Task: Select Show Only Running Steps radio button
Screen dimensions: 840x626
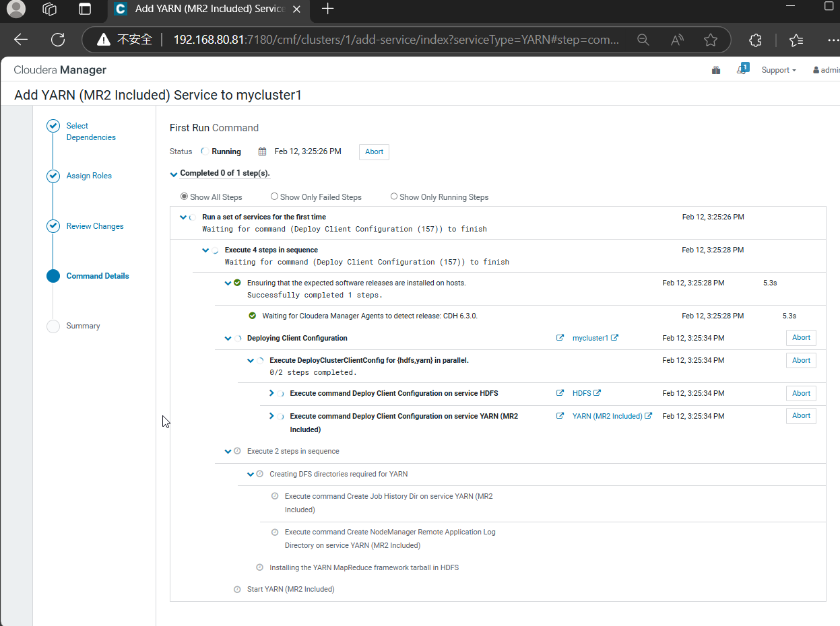Action: [x=394, y=197]
